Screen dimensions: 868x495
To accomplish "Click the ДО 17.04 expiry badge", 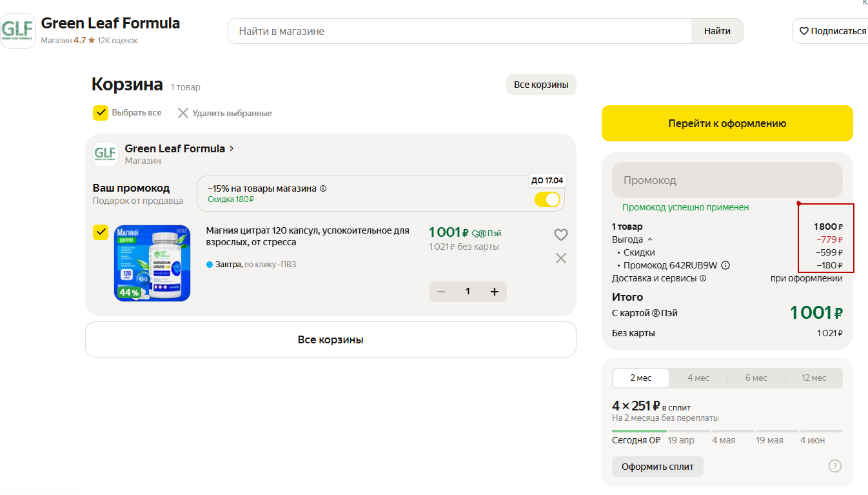I will point(547,180).
